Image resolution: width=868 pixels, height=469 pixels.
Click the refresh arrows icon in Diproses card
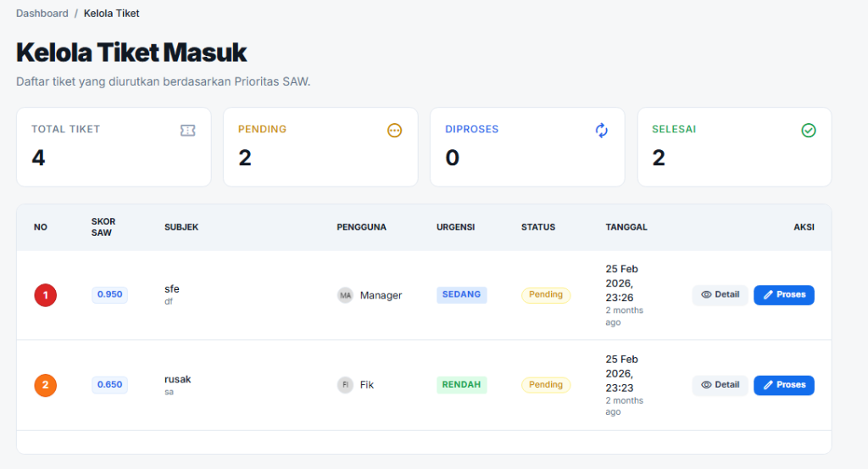(x=602, y=131)
